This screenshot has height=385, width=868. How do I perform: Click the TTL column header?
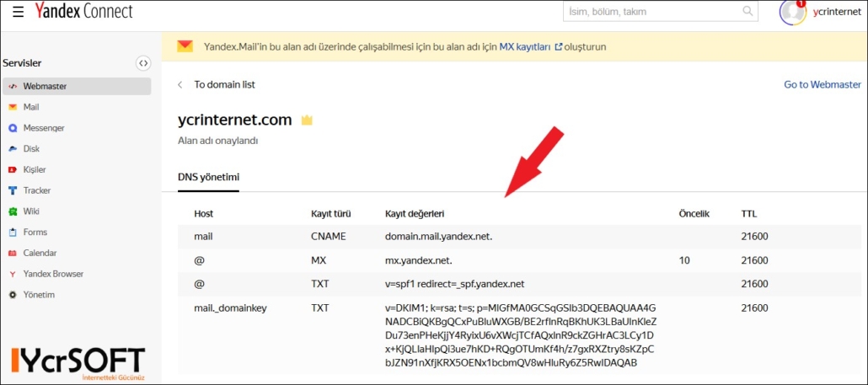[x=749, y=213]
